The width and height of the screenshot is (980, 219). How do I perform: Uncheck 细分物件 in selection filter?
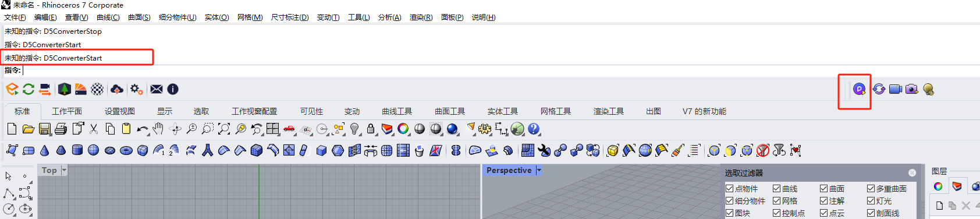tap(729, 201)
